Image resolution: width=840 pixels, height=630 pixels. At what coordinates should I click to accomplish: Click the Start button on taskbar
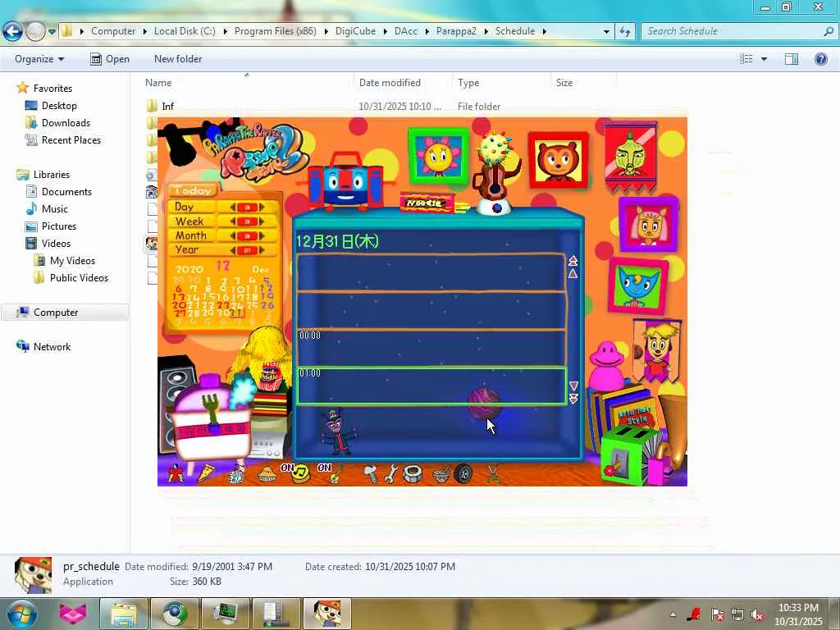click(21, 614)
